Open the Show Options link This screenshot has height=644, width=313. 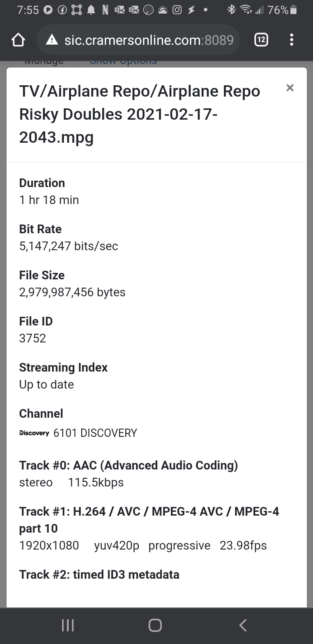pos(123,61)
